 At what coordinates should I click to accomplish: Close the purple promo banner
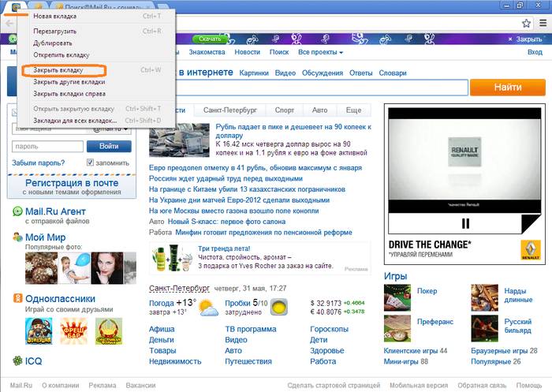525,39
